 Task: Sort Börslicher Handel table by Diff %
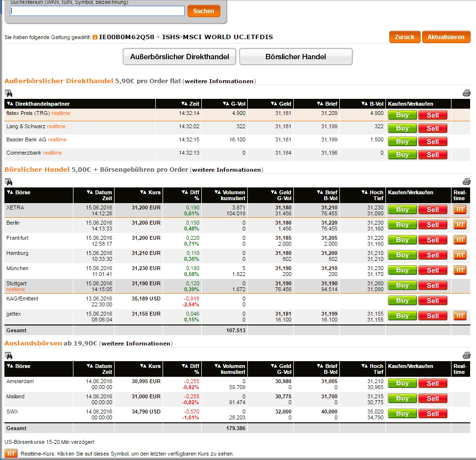190,195
